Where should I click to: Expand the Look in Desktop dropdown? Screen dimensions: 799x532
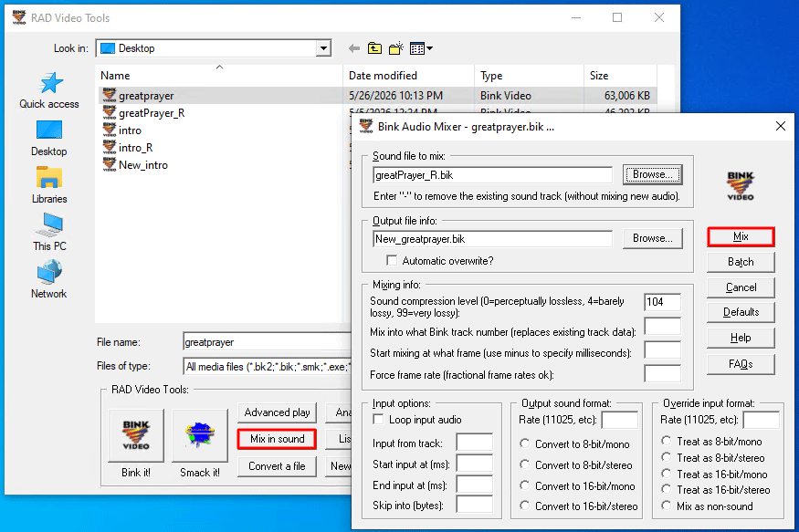click(x=323, y=48)
